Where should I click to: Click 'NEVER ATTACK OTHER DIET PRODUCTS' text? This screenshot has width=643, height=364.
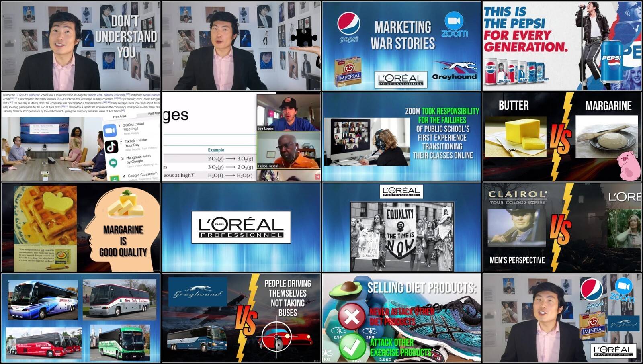401,317
